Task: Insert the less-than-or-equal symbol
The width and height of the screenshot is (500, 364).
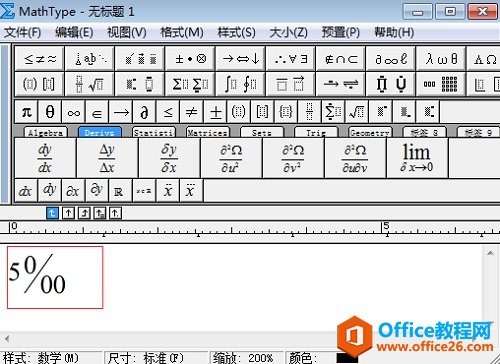Action: click(x=168, y=112)
